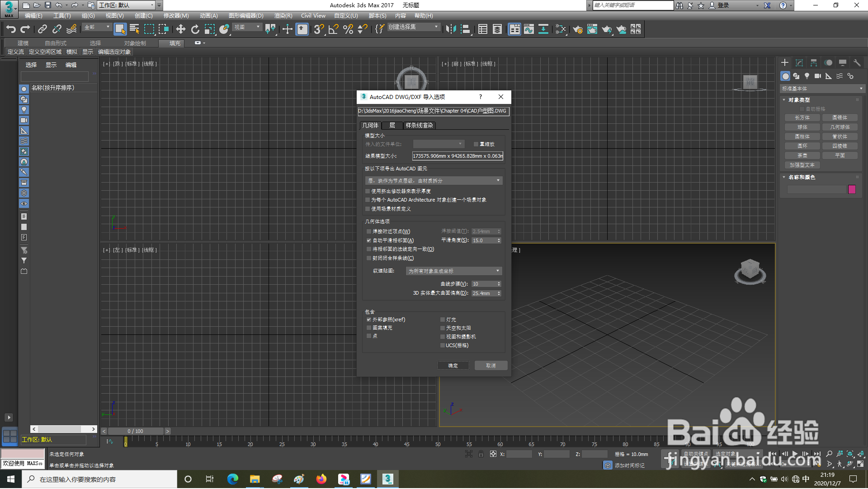Pick the pink object color swatch
This screenshot has width=868, height=489.
click(852, 189)
